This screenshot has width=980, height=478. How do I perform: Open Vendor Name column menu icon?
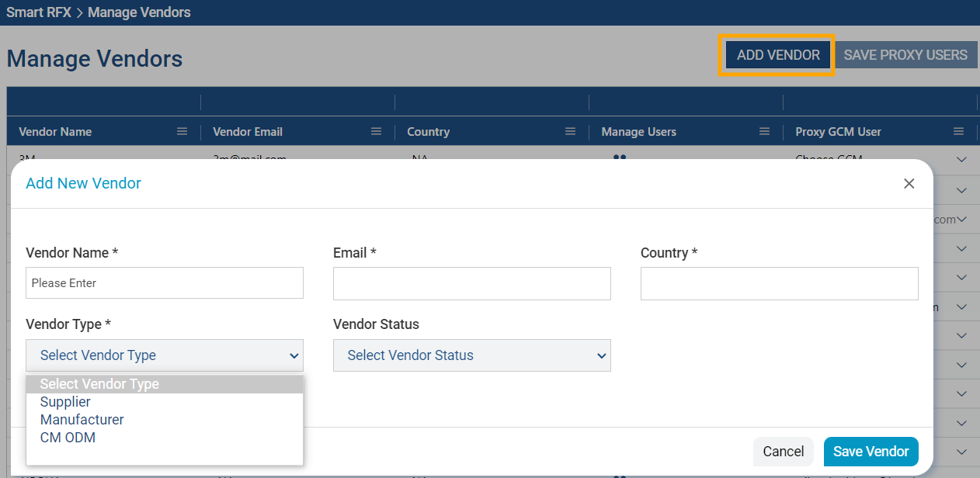182,132
